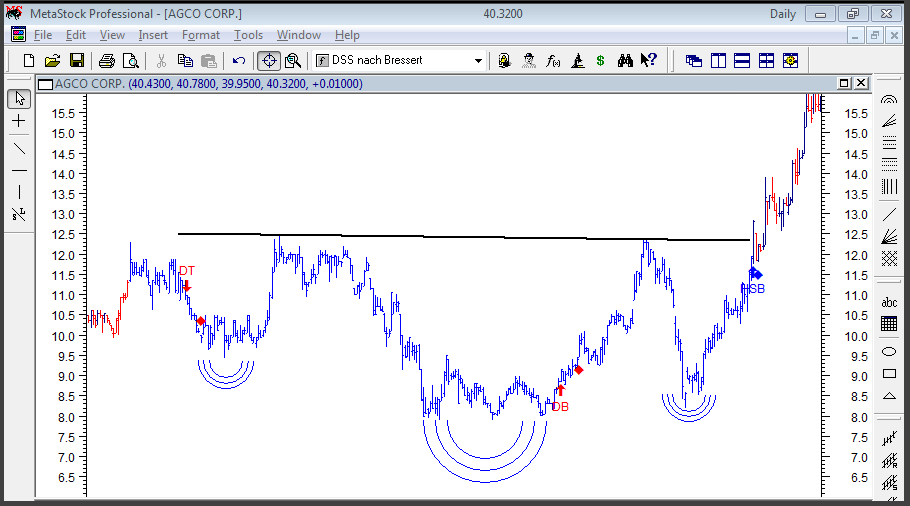The image size is (910, 506).
Task: Tile windows in a grid
Action: [x=767, y=60]
